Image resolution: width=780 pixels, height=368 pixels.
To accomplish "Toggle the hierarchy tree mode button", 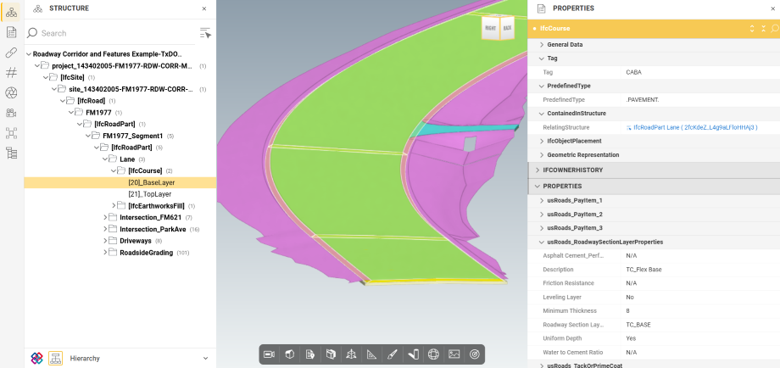I will (55, 358).
